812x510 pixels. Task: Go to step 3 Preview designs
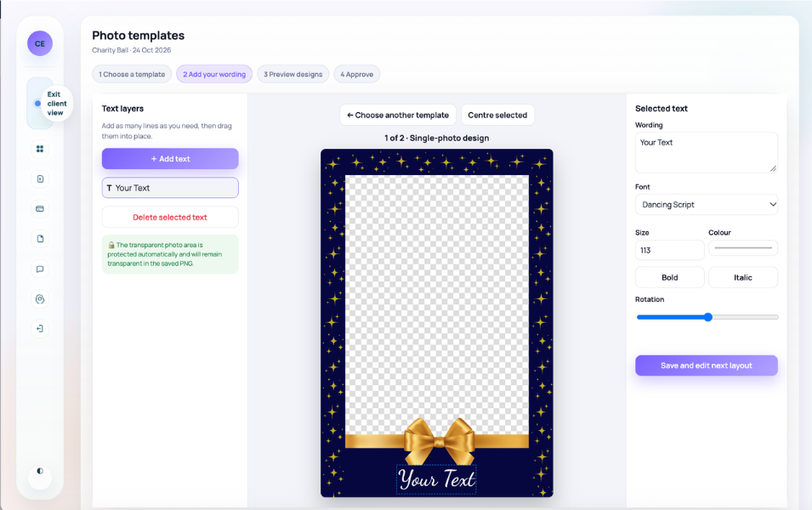[x=293, y=74]
